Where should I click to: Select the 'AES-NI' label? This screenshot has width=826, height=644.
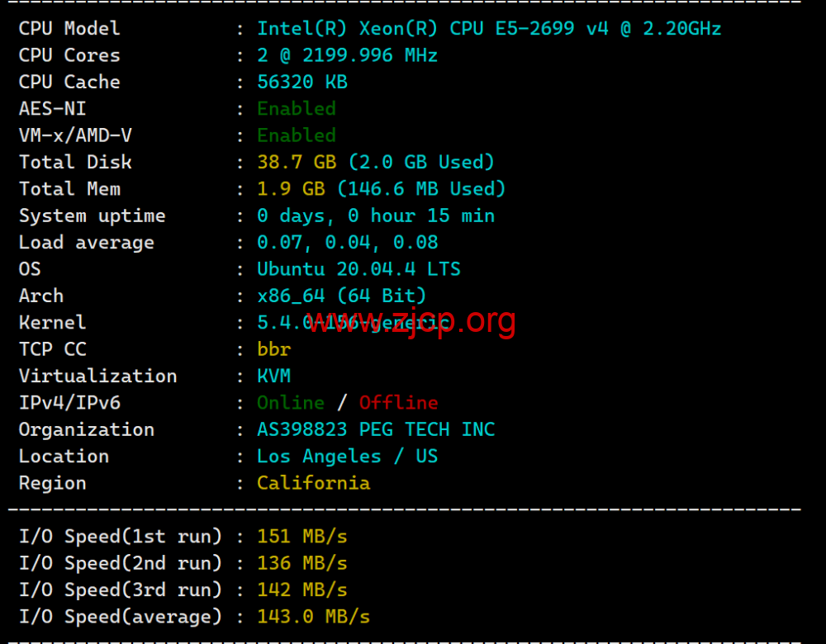point(52,108)
